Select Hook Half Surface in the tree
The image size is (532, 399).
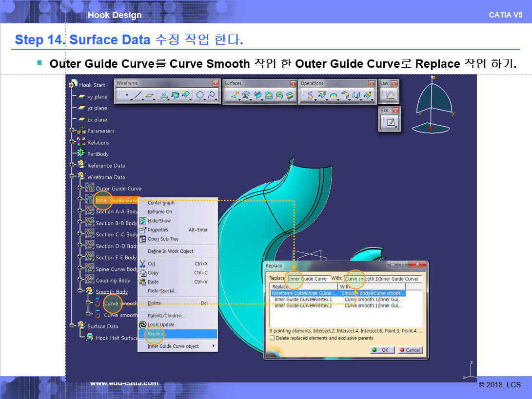coord(116,338)
